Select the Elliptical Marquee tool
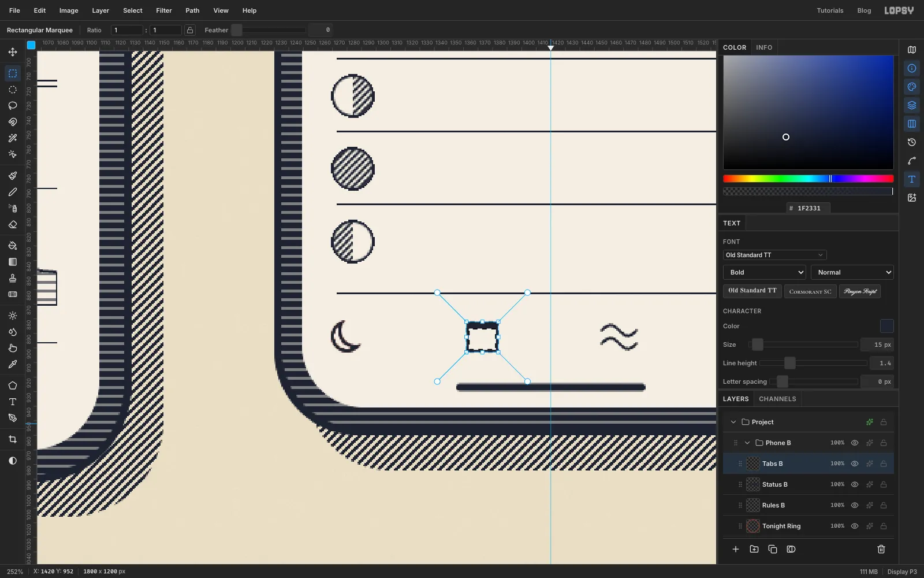Image resolution: width=924 pixels, height=578 pixels. [13, 90]
